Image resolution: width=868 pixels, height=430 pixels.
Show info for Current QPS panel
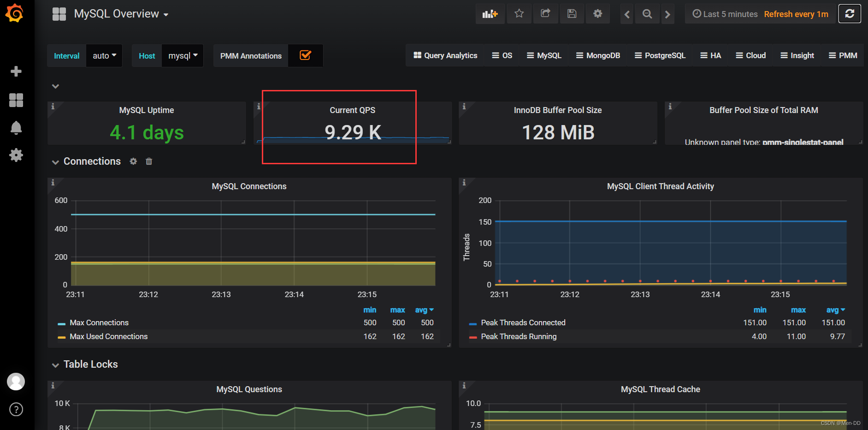(259, 107)
